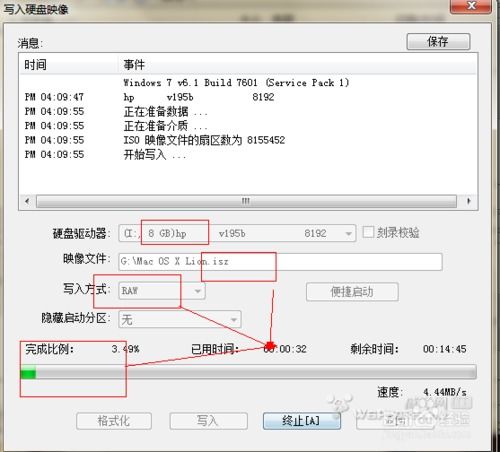This screenshot has width=500, height=452.
Task: Click the left arrow of the horizontal scrollbar
Action: (27, 201)
